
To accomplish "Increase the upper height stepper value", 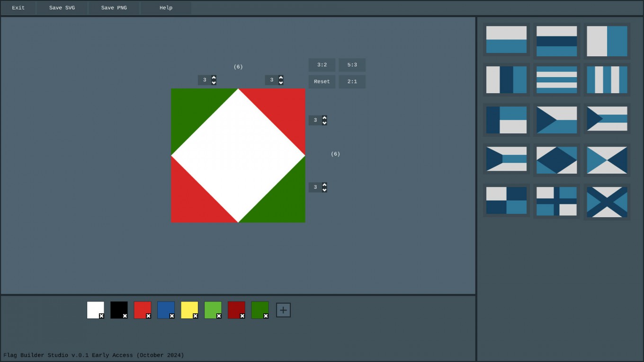I will 324,118.
